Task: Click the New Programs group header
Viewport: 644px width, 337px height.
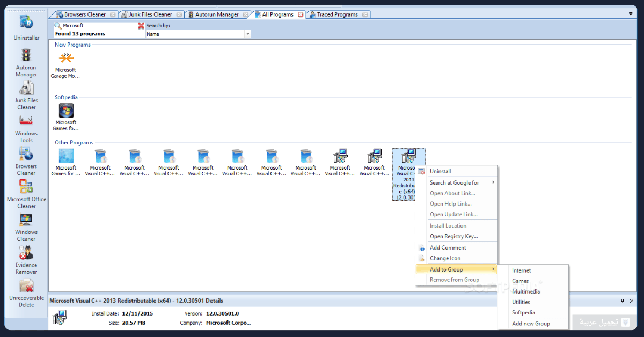Action: pyautogui.click(x=72, y=45)
